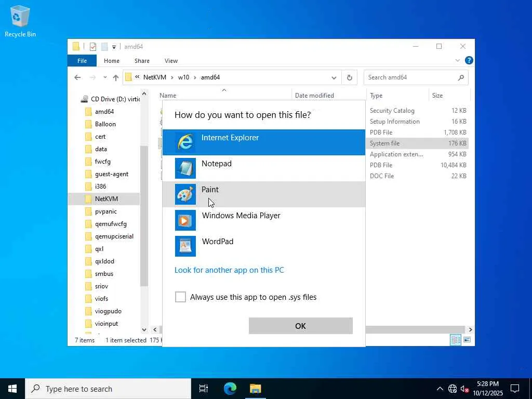Click w10 in the address breadcrumb

pos(183,77)
